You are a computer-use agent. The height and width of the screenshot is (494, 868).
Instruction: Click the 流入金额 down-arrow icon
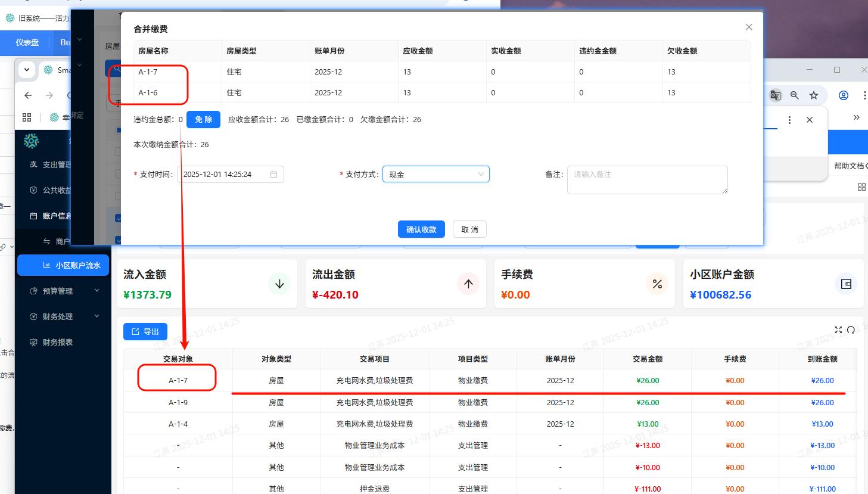[x=279, y=284]
